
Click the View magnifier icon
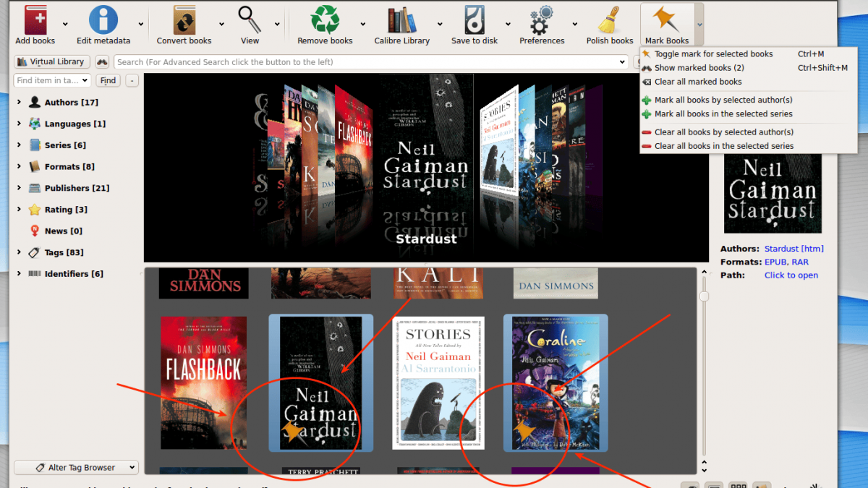pyautogui.click(x=250, y=20)
